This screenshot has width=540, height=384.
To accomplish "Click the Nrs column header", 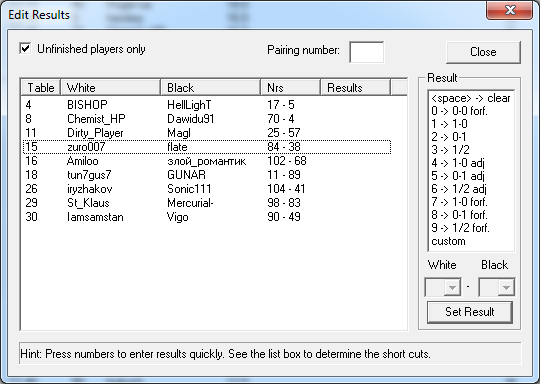I will coord(290,87).
